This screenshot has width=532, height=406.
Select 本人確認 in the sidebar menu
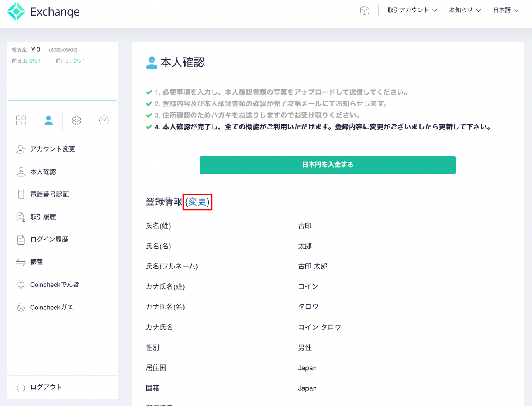tap(43, 172)
